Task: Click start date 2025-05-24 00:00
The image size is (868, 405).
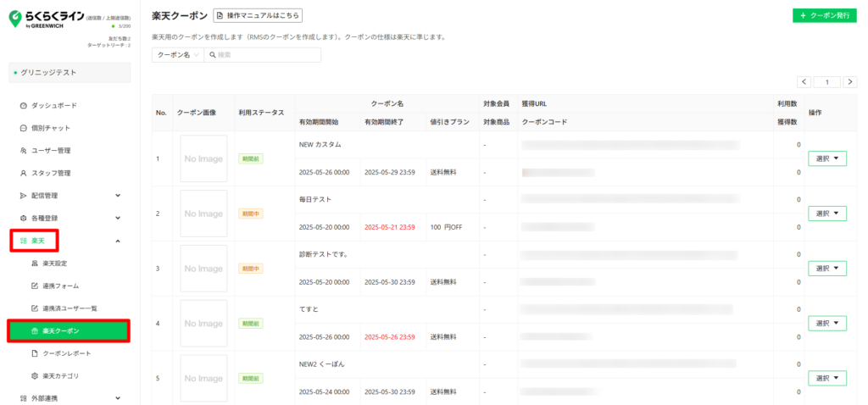Action: coord(325,391)
